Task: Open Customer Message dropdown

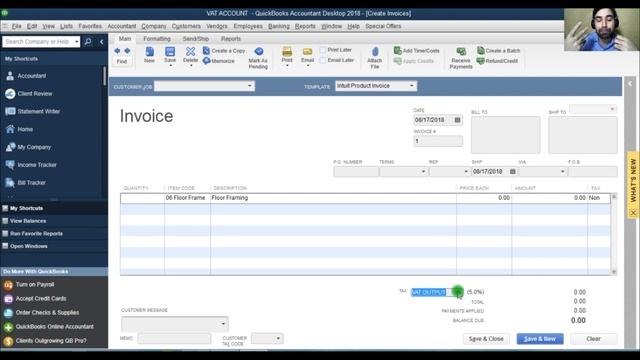Action: click(223, 324)
